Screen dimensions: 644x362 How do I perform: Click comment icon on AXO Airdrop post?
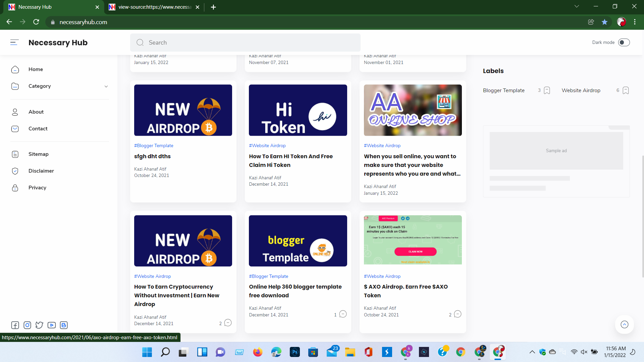(x=458, y=314)
